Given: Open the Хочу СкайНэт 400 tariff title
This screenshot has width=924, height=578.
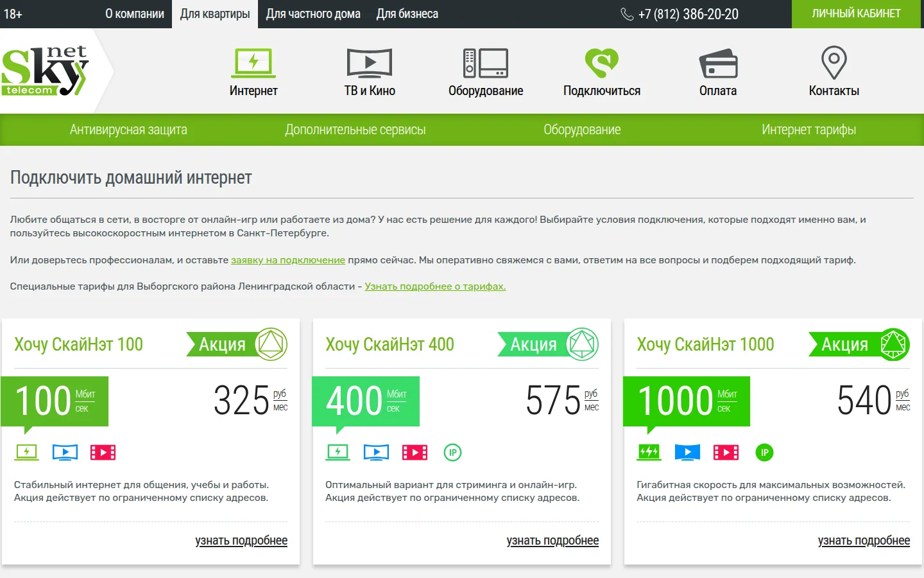Looking at the screenshot, I should [389, 345].
